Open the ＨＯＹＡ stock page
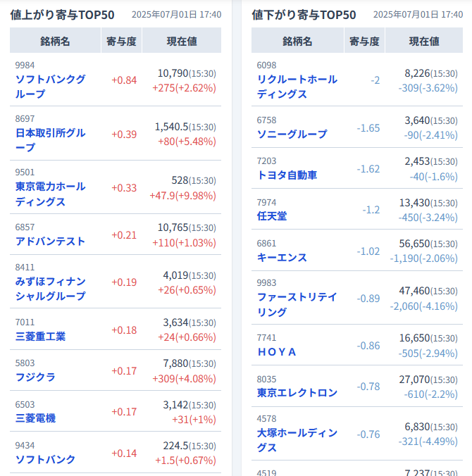 coord(277,351)
